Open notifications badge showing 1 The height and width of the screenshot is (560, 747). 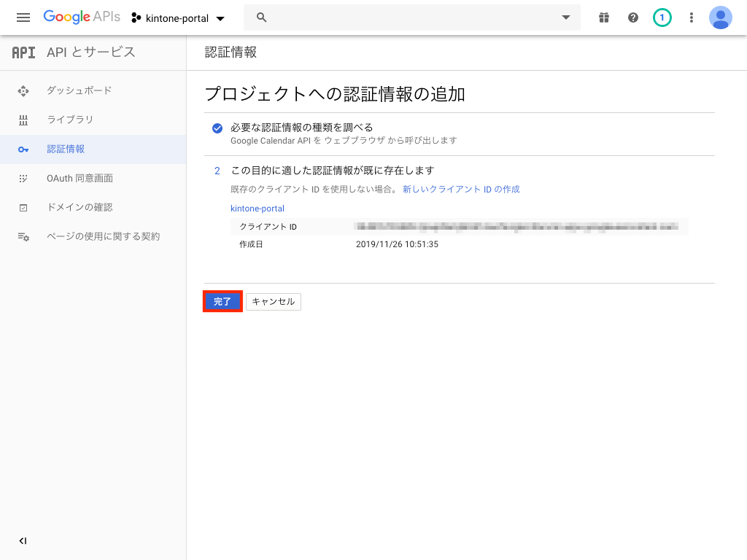(x=662, y=17)
